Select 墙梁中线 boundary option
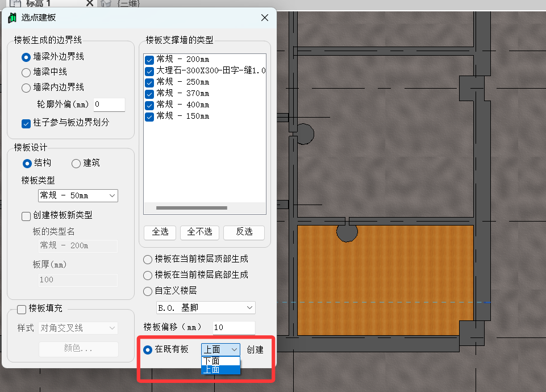Screen dimensions: 546x392 [26, 72]
